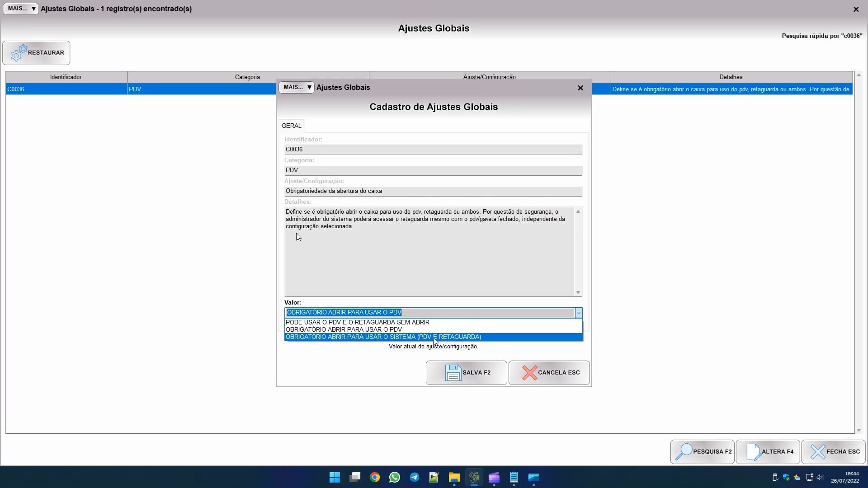Image resolution: width=868 pixels, height=488 pixels.
Task: Click the ALTERA F4 document button
Action: 768,451
